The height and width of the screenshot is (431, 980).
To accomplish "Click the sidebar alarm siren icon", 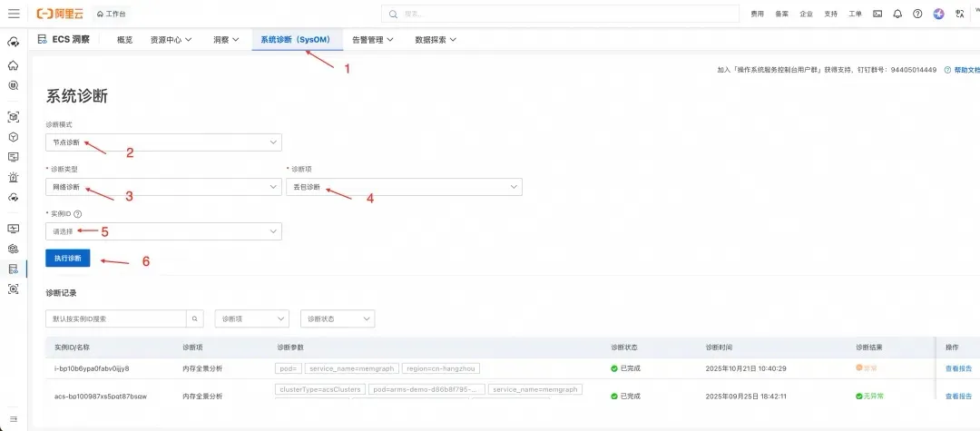I will coord(13,177).
